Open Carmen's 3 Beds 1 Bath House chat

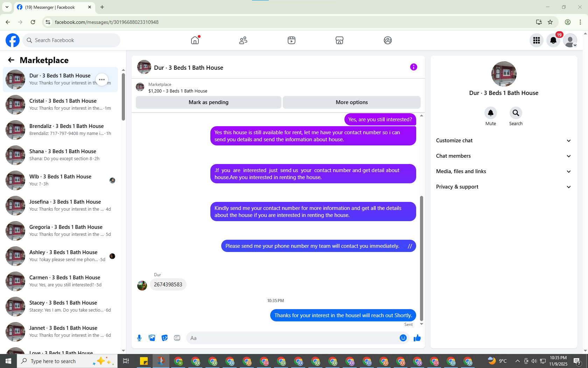tap(61, 281)
